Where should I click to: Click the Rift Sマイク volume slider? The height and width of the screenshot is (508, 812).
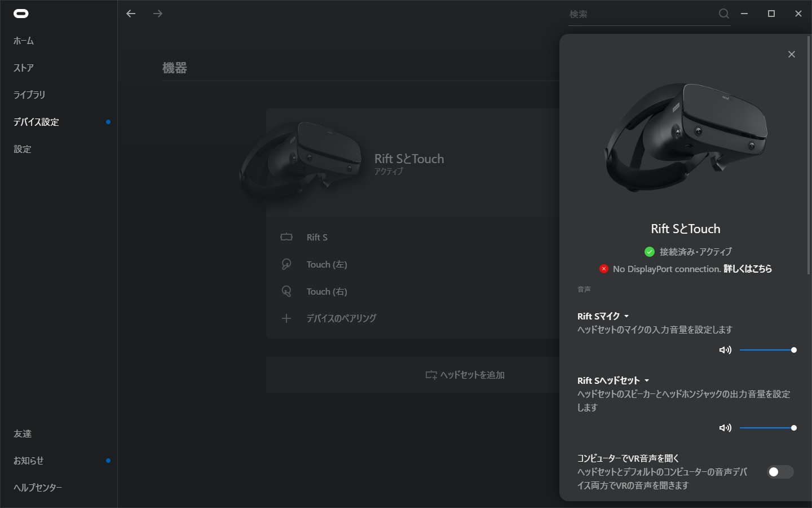point(767,350)
